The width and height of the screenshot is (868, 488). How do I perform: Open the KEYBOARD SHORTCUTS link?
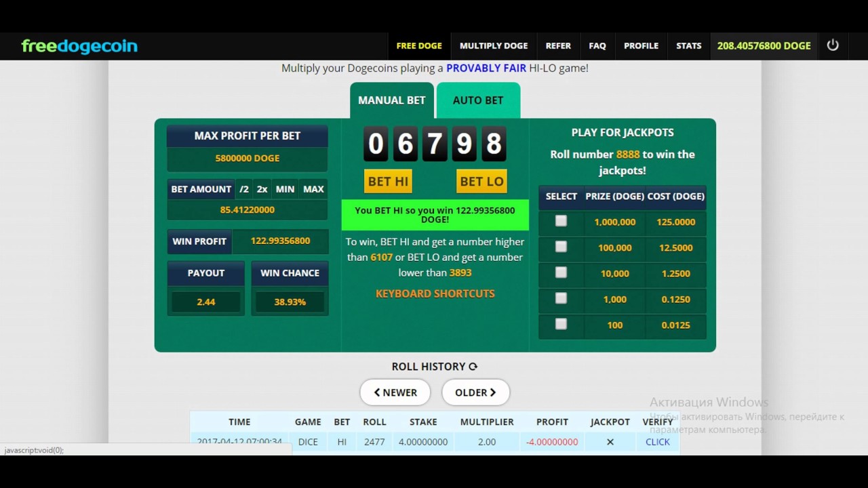coord(435,293)
